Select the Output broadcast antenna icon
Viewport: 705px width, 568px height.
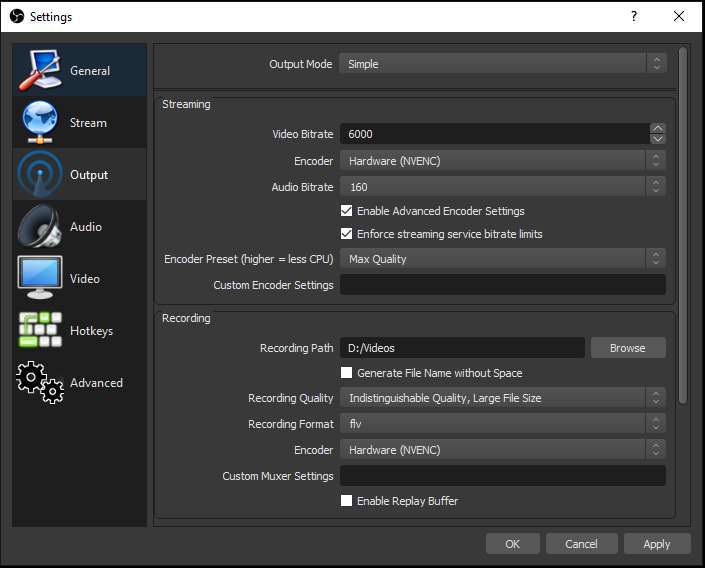pos(40,174)
